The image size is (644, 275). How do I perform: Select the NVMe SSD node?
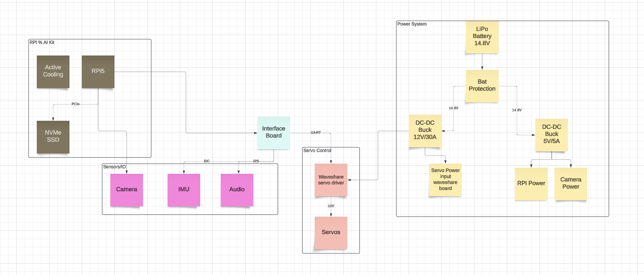[x=53, y=137]
